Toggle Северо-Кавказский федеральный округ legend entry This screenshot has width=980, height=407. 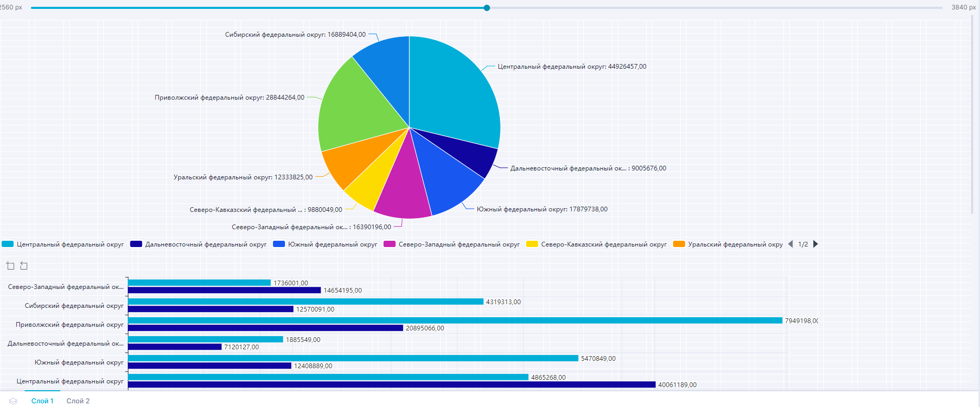(x=596, y=244)
